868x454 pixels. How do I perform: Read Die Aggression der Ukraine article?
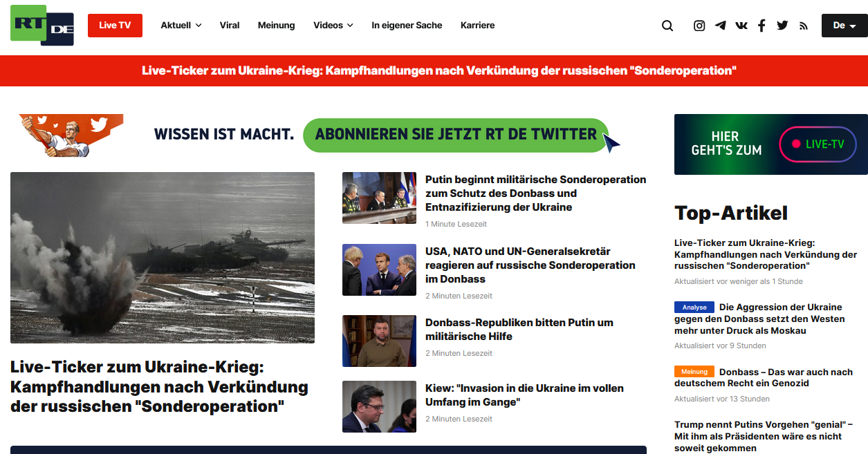pyautogui.click(x=760, y=319)
